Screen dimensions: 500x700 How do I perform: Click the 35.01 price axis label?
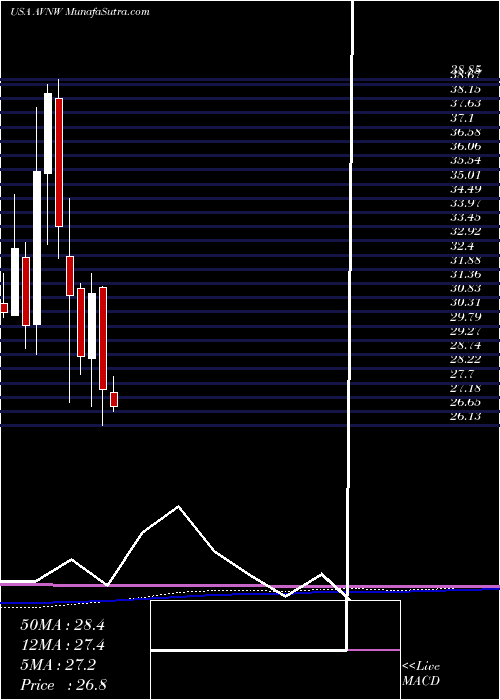(466, 175)
